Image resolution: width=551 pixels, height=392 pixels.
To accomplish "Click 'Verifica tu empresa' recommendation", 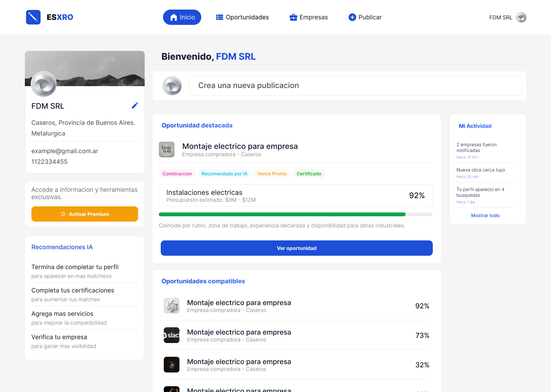I will coord(85,341).
